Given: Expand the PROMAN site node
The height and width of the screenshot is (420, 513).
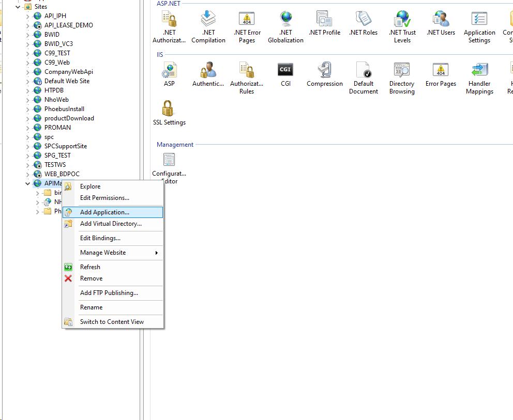Looking at the screenshot, I should click(28, 128).
